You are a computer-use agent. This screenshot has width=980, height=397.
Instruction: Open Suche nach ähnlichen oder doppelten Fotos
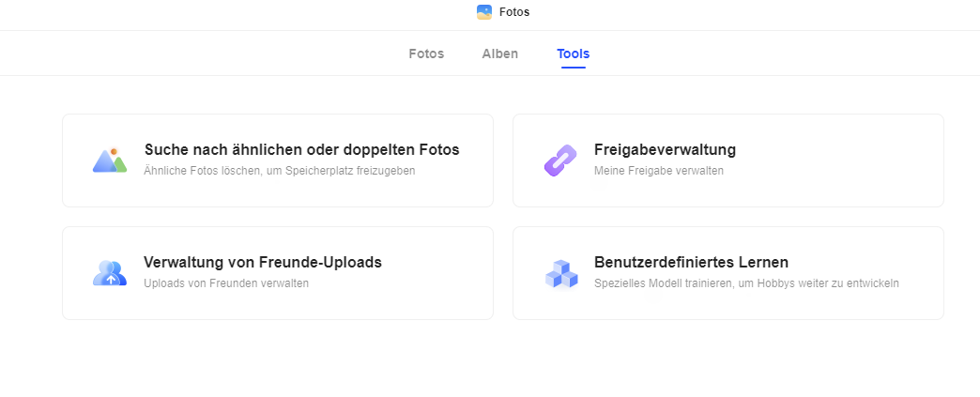pyautogui.click(x=302, y=150)
